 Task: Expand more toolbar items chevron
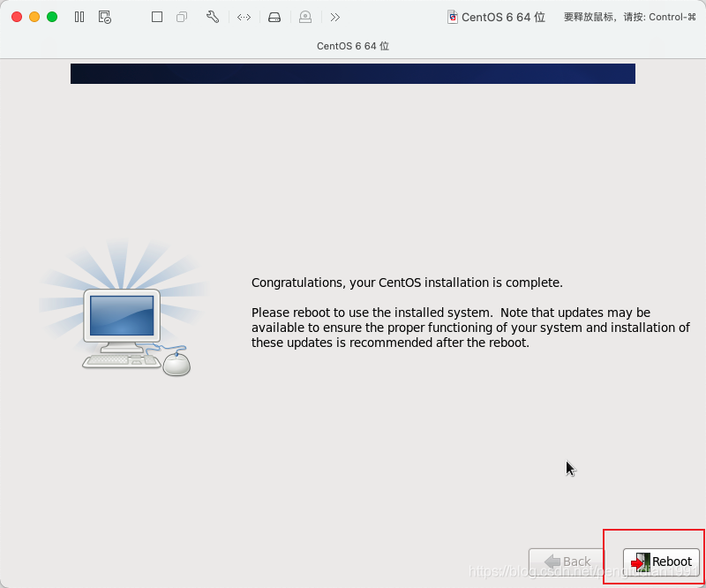click(334, 17)
